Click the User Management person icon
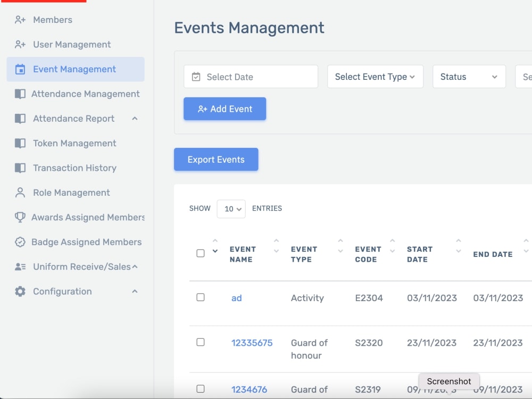The image size is (532, 399). point(20,45)
